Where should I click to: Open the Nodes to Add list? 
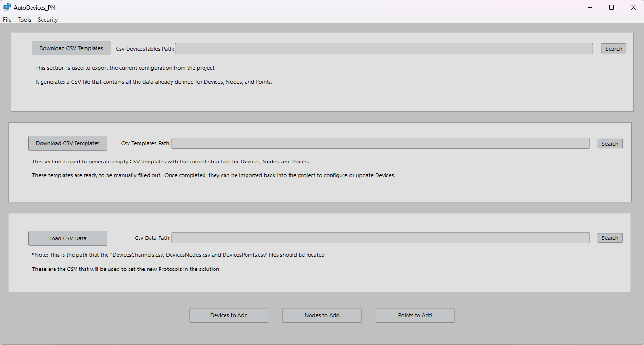[x=322, y=315]
